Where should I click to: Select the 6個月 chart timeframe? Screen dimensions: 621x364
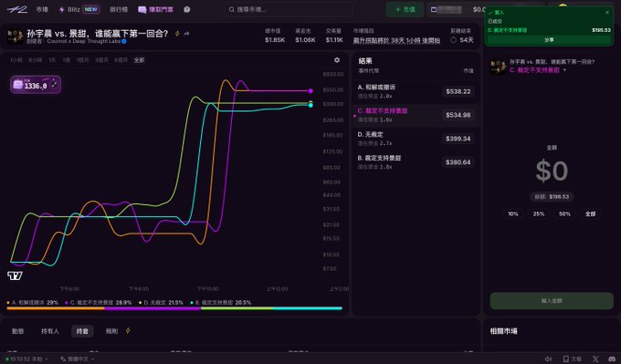[x=121, y=60]
